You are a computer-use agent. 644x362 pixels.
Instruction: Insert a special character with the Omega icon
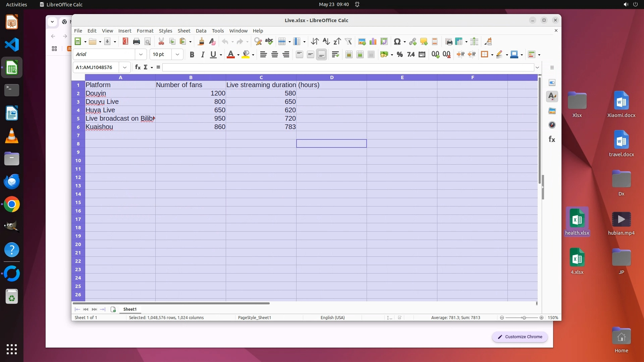tap(397, 42)
